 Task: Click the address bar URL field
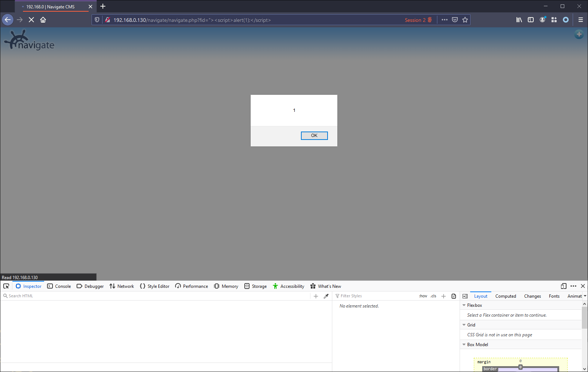(x=255, y=20)
